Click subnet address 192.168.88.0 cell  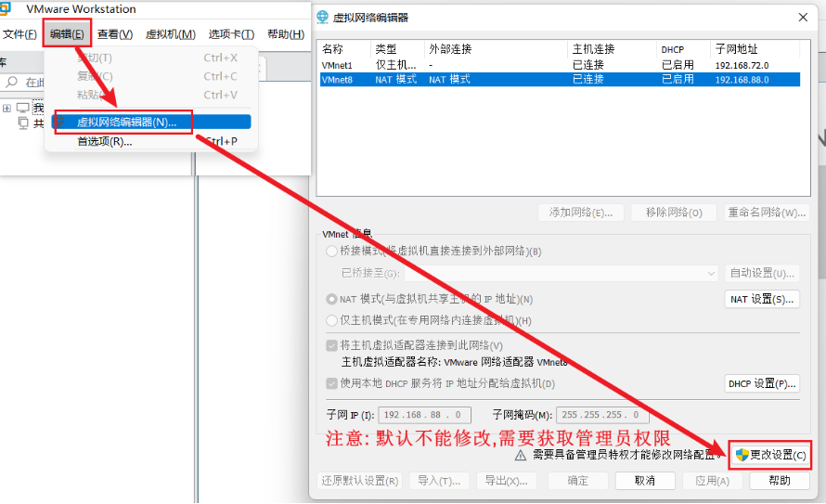(742, 80)
